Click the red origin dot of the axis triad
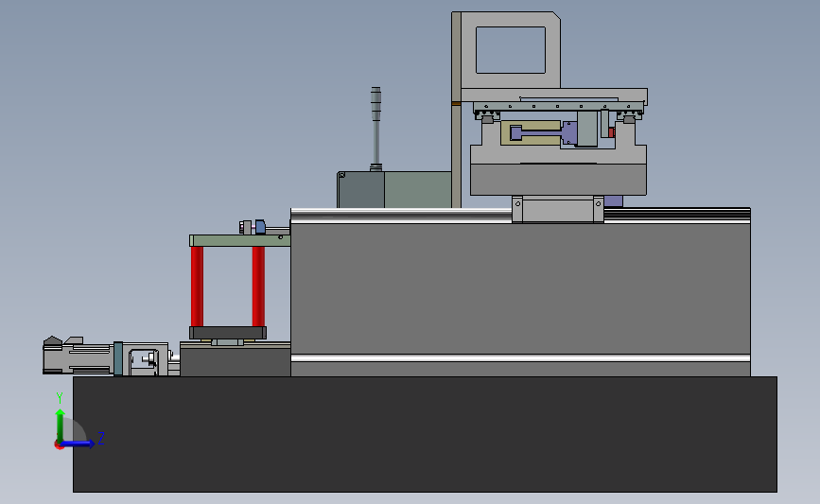The image size is (820, 504). 59,445
